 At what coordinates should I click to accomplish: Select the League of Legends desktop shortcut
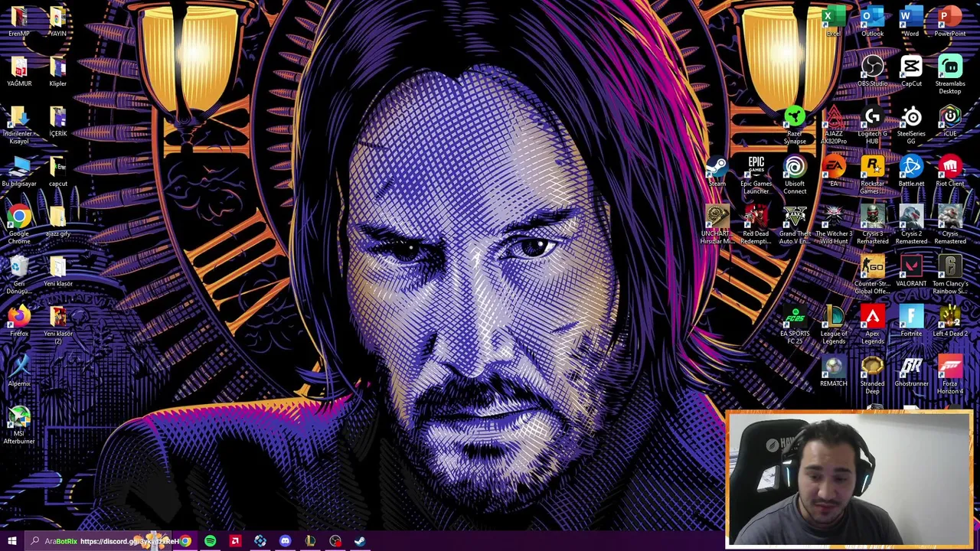pos(834,325)
